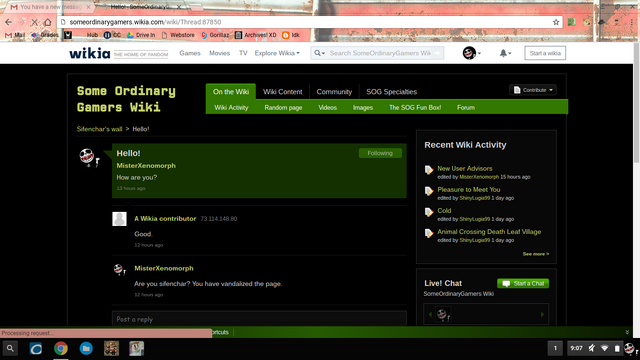This screenshot has height=360, width=640.
Task: Open the search scope magnifier dropdown
Action: tap(319, 53)
